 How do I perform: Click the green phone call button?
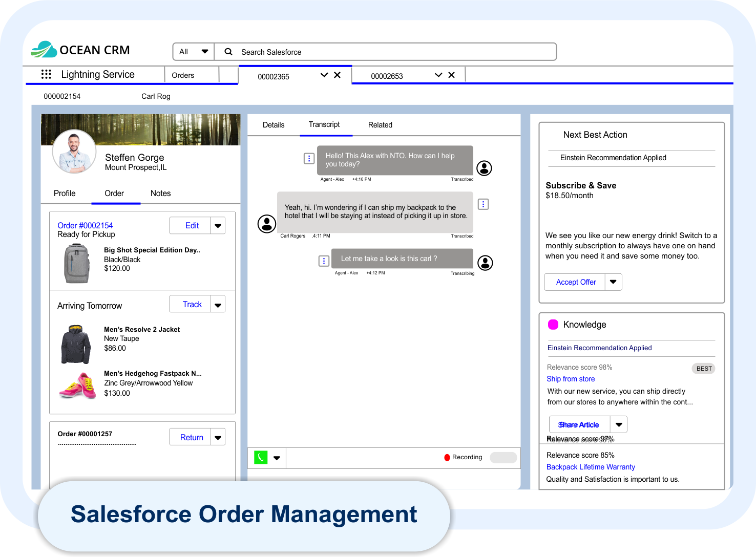tap(261, 457)
